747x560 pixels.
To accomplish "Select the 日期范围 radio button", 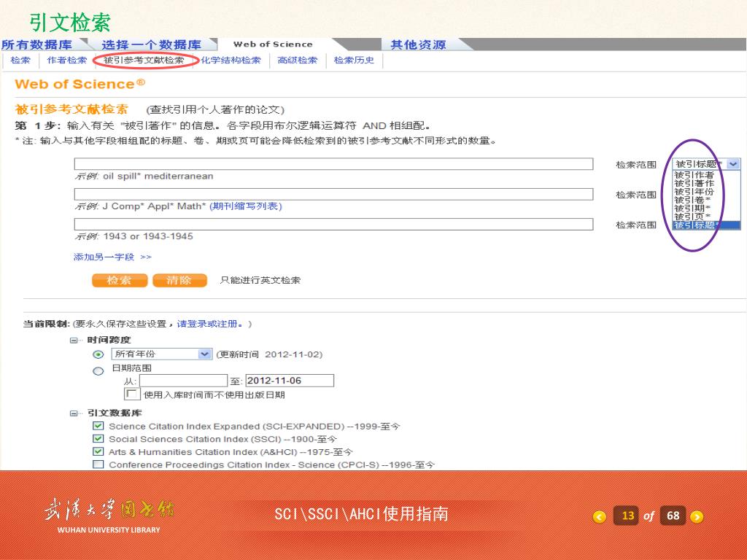I will 98,371.
